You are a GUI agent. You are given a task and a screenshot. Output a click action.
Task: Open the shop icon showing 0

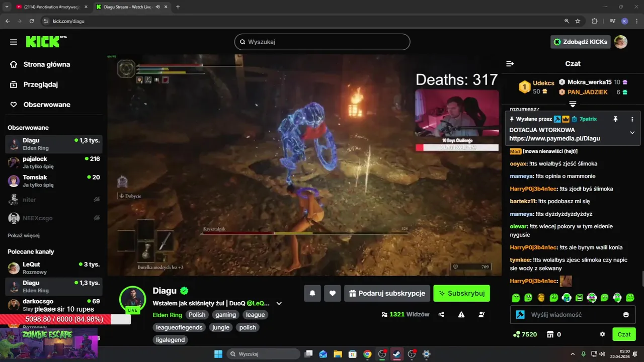pos(550,334)
